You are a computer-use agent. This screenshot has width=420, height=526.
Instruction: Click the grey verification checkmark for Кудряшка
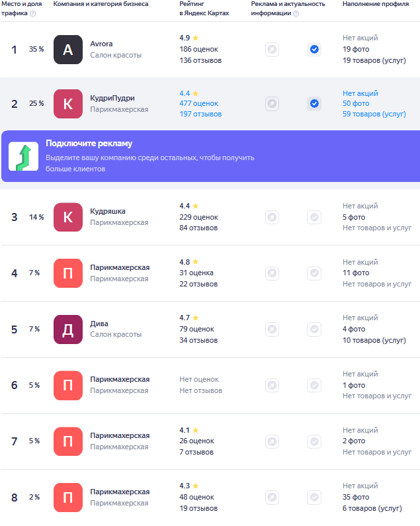314,218
